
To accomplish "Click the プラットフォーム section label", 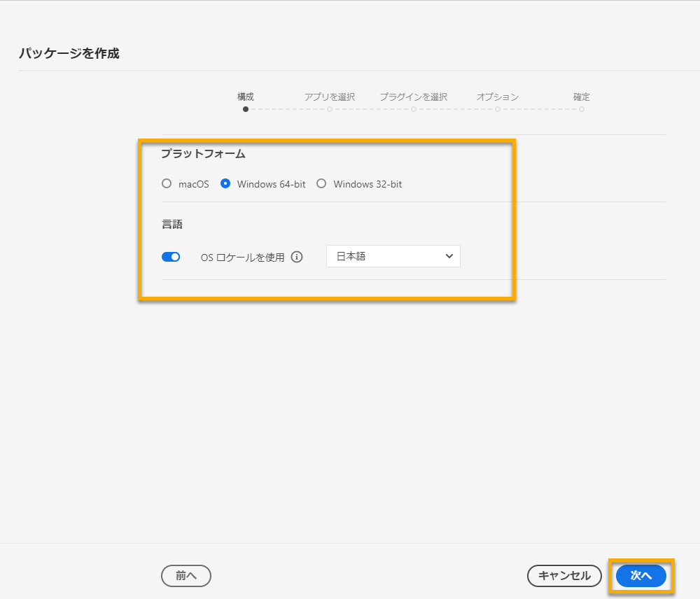I will [x=203, y=153].
